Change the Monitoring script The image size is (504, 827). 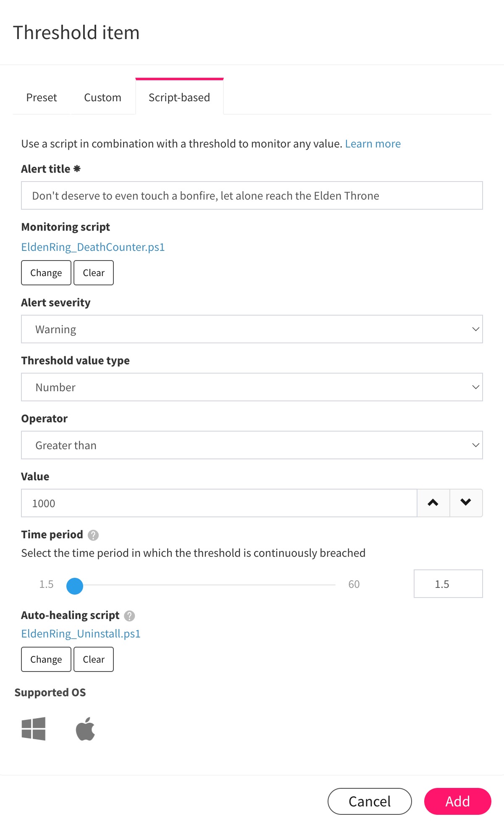pos(46,273)
